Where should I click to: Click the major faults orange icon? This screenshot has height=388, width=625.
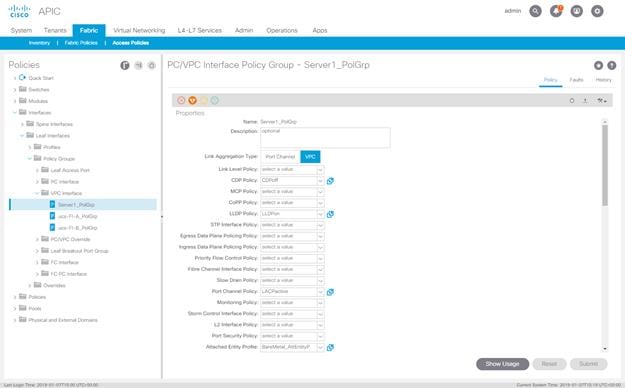pos(193,100)
